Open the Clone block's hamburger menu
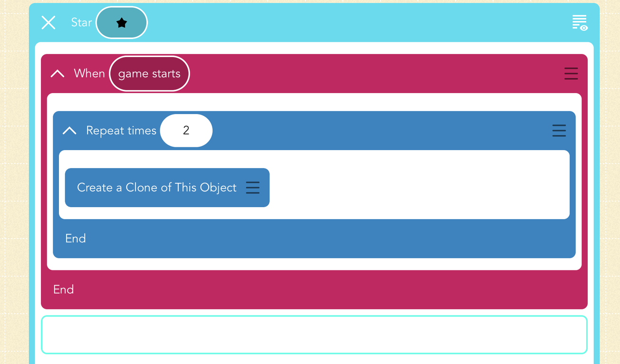Viewport: 620px width, 364px height. click(252, 188)
